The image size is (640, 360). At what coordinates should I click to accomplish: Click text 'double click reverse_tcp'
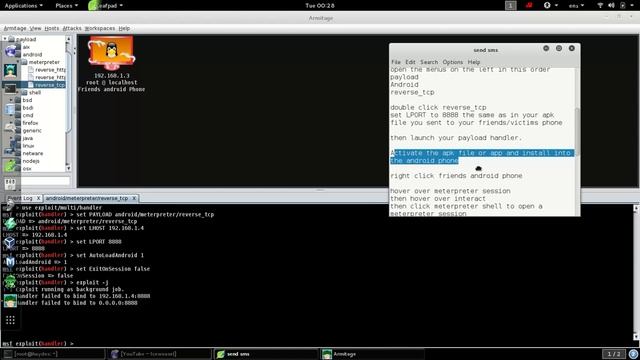(x=438, y=107)
